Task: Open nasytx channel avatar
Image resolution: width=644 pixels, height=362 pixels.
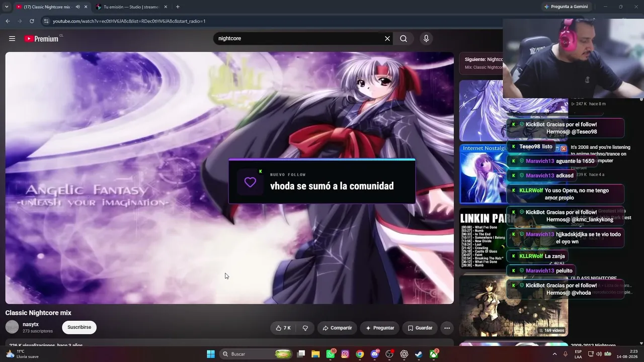Action: [x=12, y=327]
